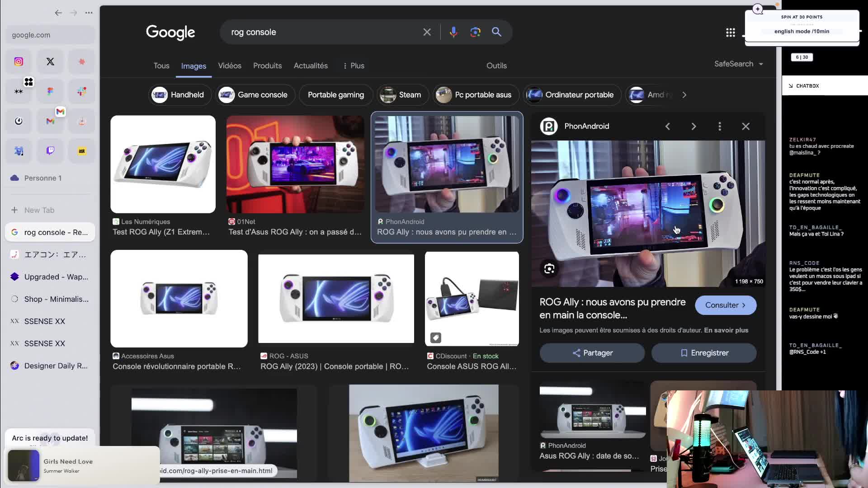Open Instagram pinned shortcut
The image size is (868, 488).
(x=19, y=61)
